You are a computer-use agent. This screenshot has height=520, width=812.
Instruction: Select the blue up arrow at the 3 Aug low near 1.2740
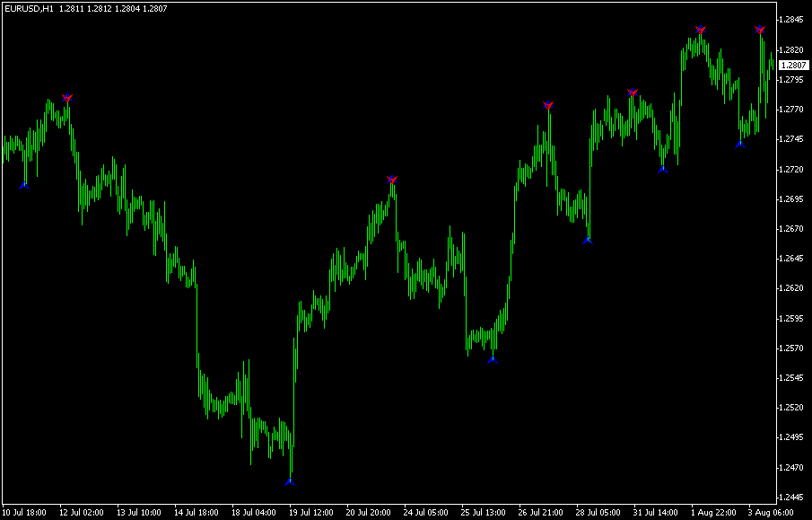[740, 144]
